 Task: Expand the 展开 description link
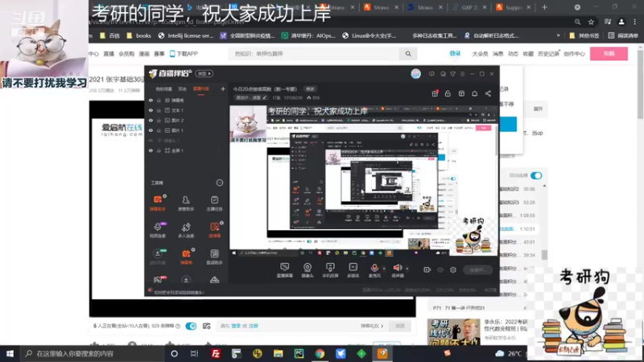tap(538, 109)
